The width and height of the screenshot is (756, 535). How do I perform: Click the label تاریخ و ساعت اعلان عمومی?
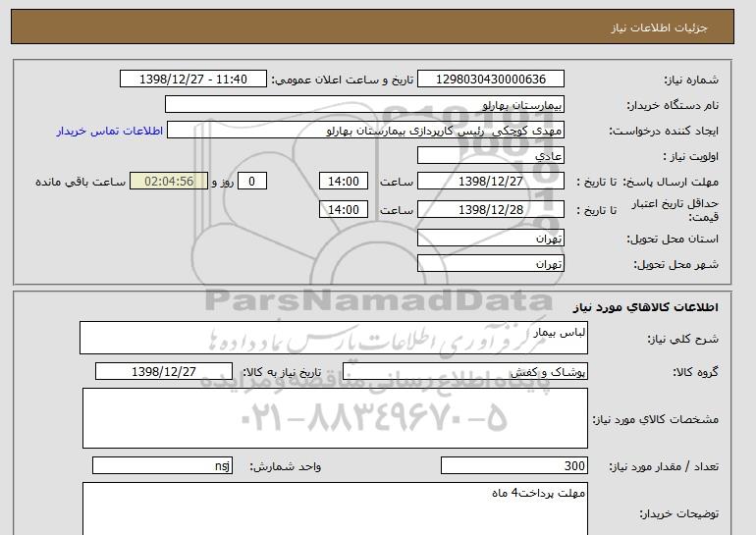click(x=343, y=80)
